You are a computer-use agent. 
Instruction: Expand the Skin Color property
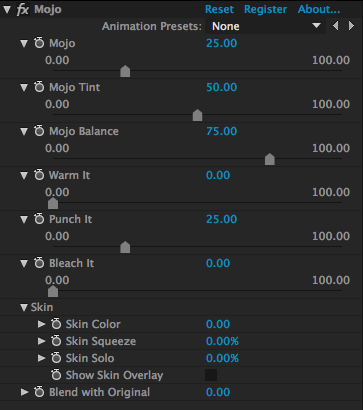point(41,324)
